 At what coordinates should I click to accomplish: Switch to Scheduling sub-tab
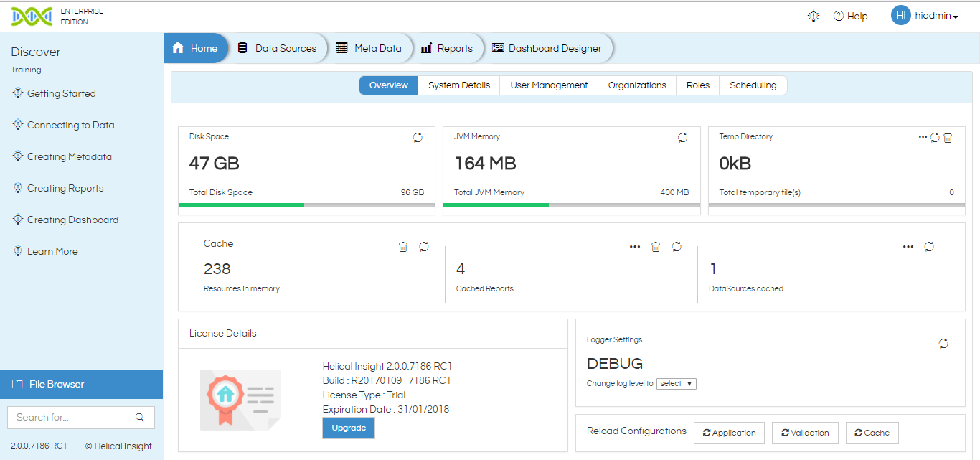pos(753,85)
